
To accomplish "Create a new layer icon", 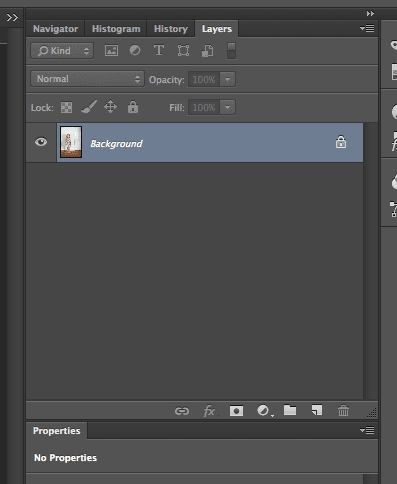I will click(317, 410).
